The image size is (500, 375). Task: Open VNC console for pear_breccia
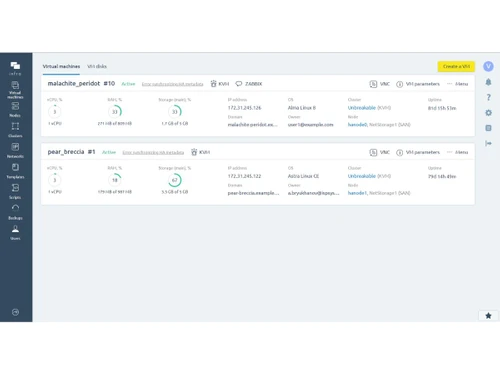tap(380, 152)
